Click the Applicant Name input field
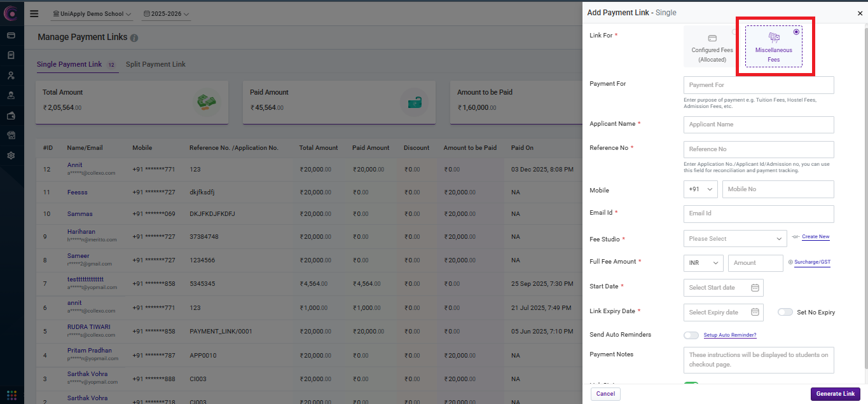 (758, 125)
